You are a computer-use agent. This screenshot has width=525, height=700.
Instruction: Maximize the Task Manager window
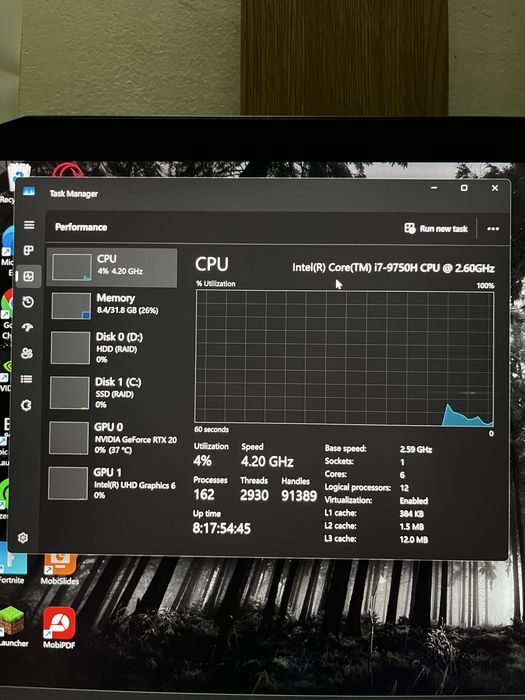(x=464, y=188)
